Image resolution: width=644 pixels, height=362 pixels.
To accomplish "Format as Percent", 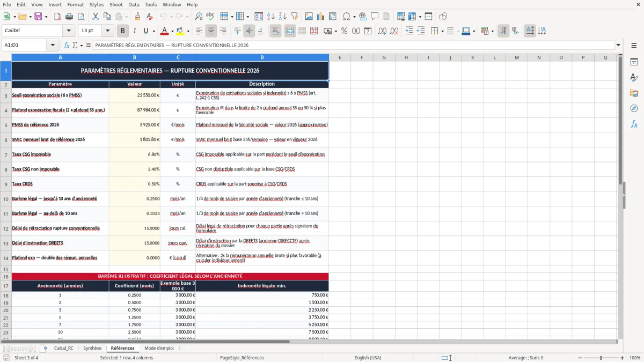I will (x=344, y=31).
